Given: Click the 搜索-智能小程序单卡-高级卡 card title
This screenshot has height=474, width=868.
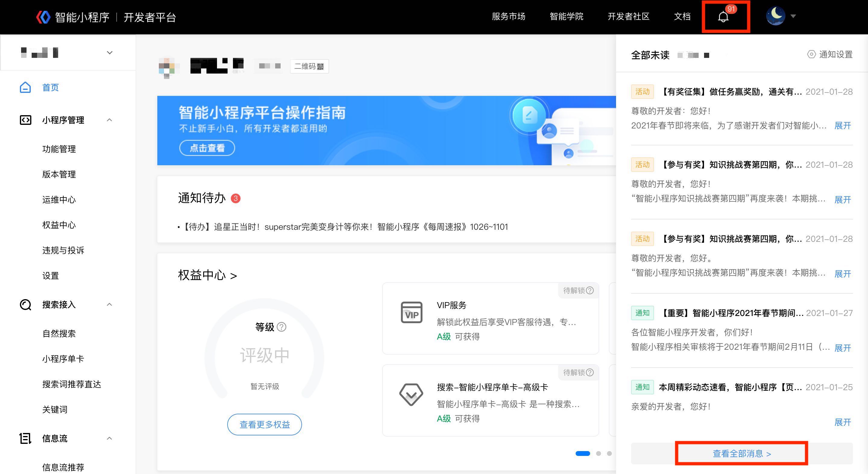Looking at the screenshot, I should [x=492, y=387].
